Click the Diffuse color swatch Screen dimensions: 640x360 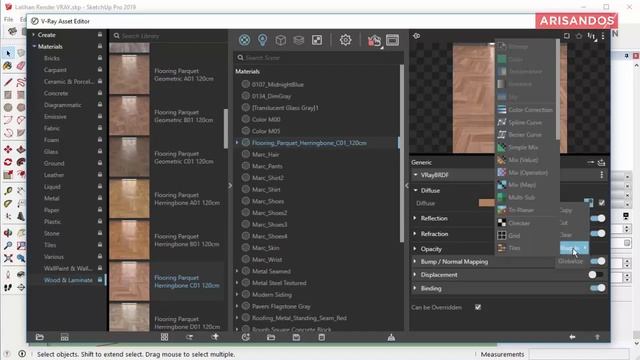(x=487, y=203)
